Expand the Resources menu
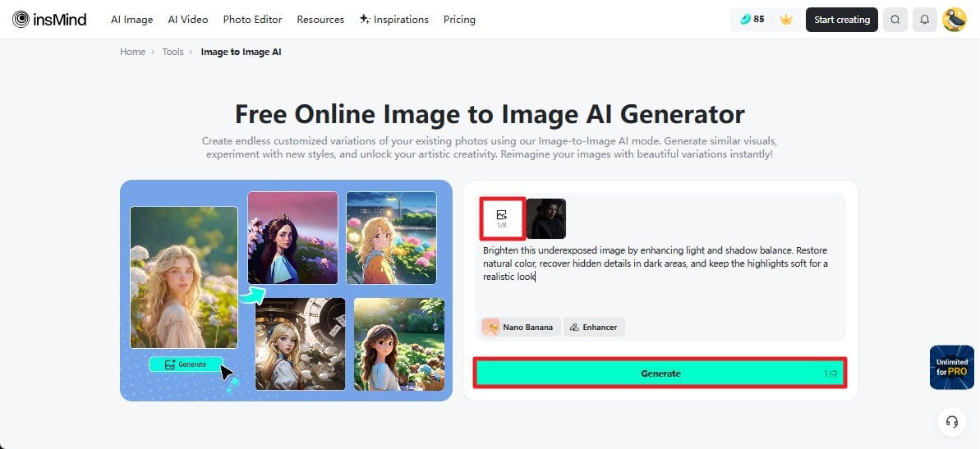This screenshot has width=980, height=449. coord(320,20)
